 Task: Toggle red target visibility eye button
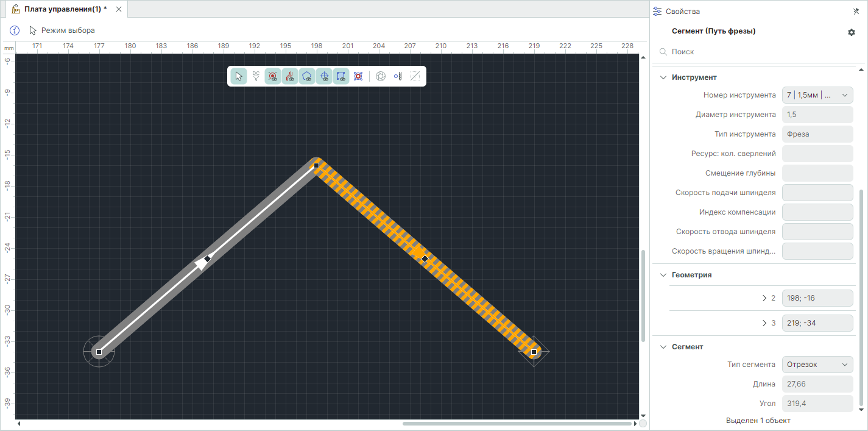(273, 76)
